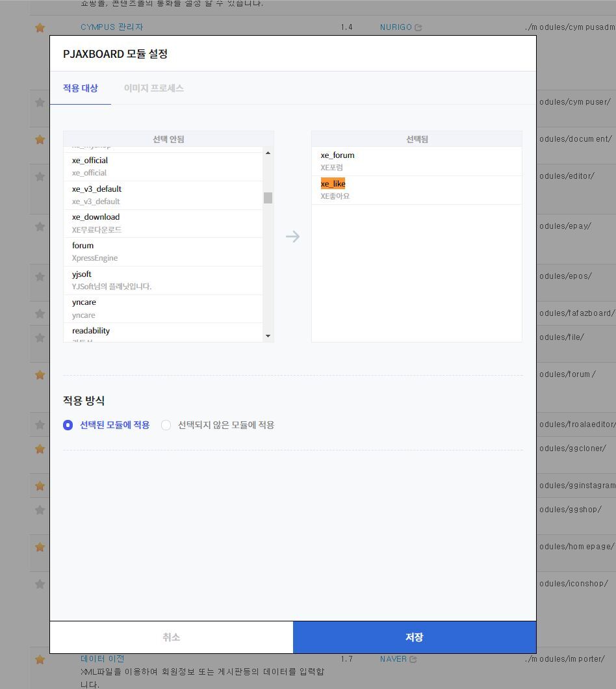This screenshot has width=616, height=689.
Task: Click scroll-up arrow of unselected list
Action: (268, 153)
